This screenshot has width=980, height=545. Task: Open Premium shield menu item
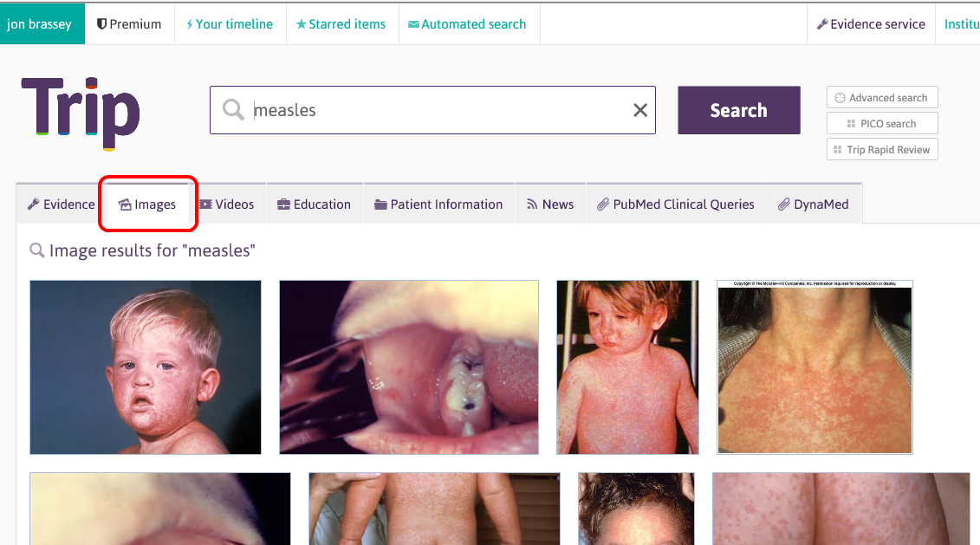click(x=129, y=24)
